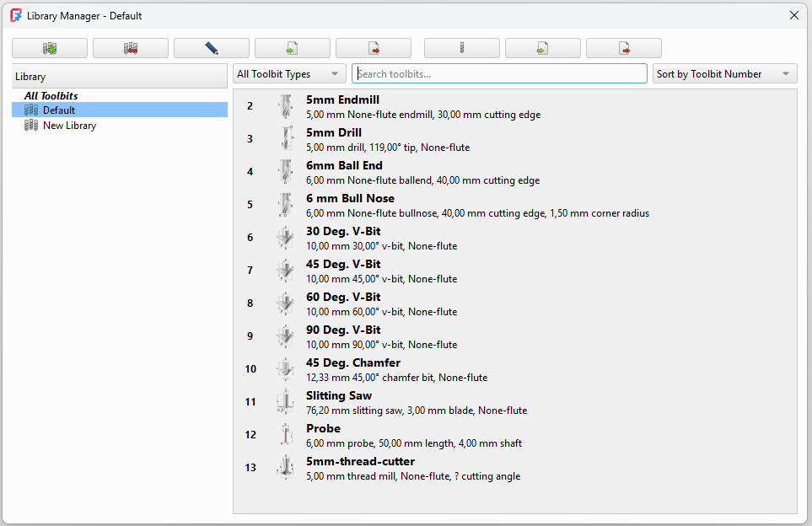Click the Slitting Saw tool icon
The height and width of the screenshot is (526, 812).
coord(285,402)
